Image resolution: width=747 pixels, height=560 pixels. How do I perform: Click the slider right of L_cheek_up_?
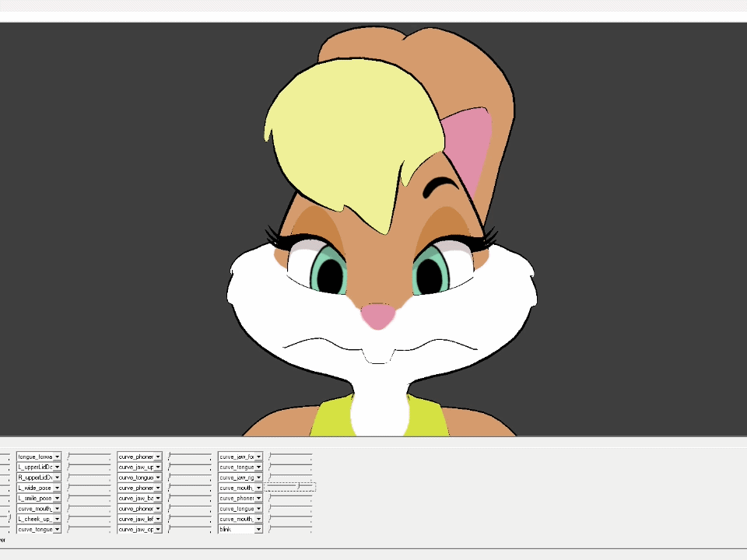point(89,519)
